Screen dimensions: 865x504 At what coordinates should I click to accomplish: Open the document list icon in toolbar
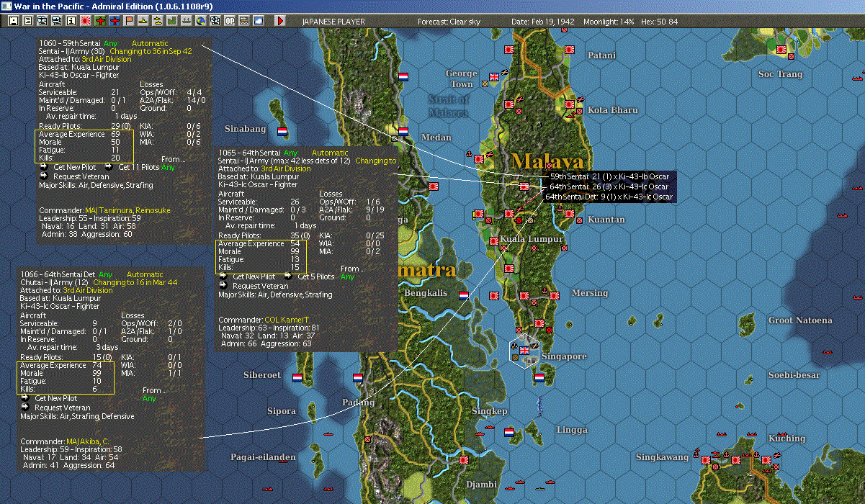tap(28, 21)
